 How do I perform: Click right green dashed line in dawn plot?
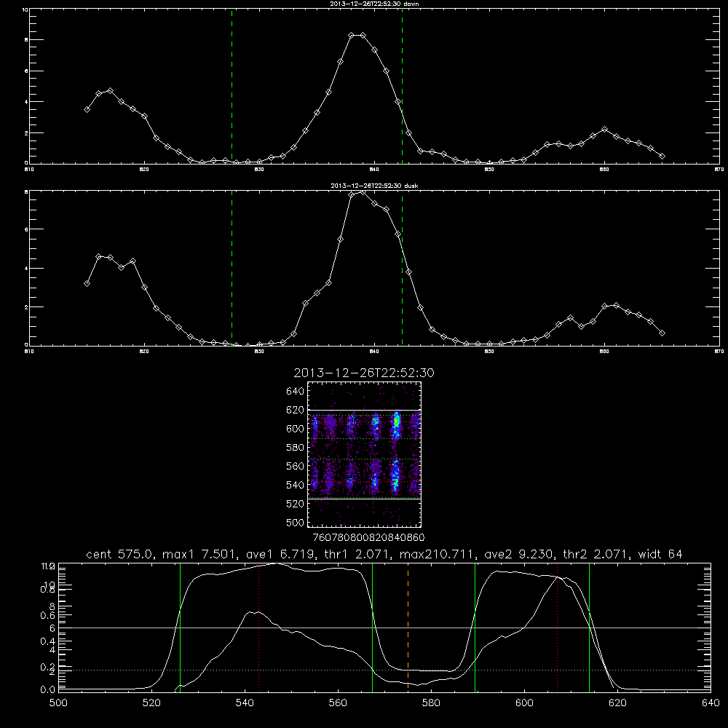tap(402, 86)
